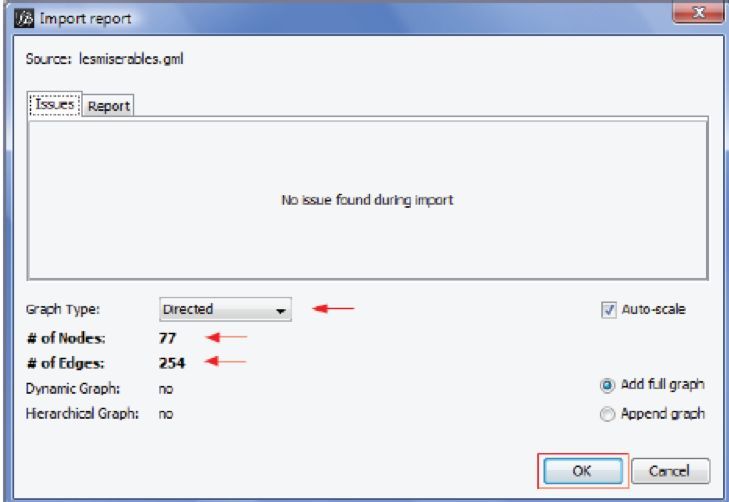
Task: Toggle the Auto-scale checkbox
Action: coord(609,310)
